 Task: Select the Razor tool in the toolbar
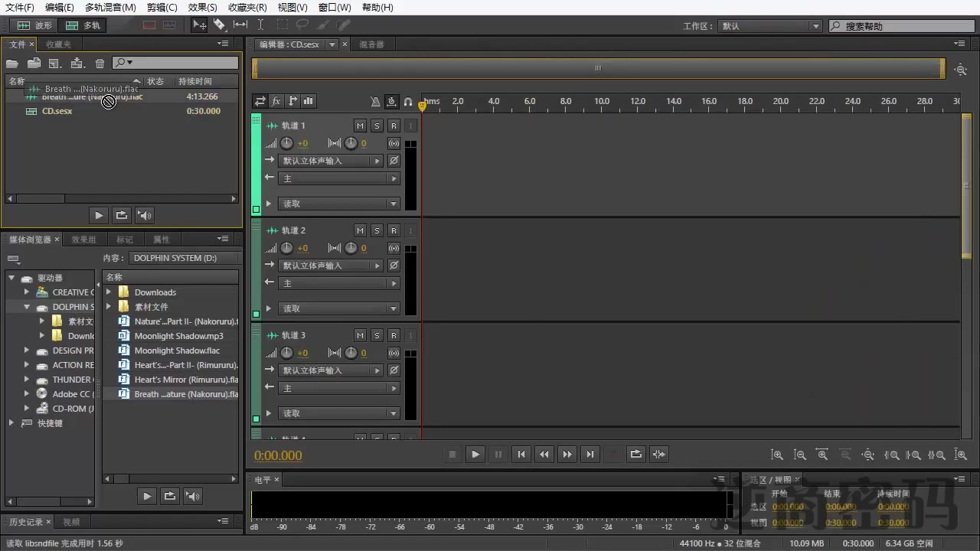(x=220, y=25)
